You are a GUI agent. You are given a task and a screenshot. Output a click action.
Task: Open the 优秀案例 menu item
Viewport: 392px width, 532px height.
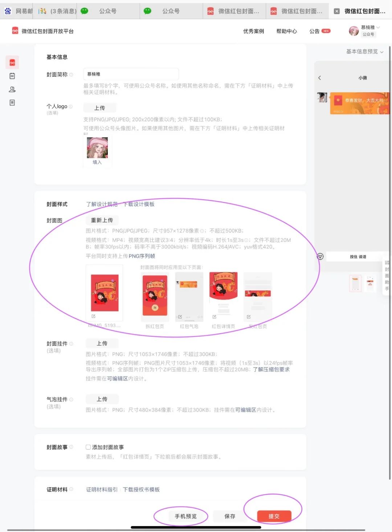pyautogui.click(x=253, y=31)
